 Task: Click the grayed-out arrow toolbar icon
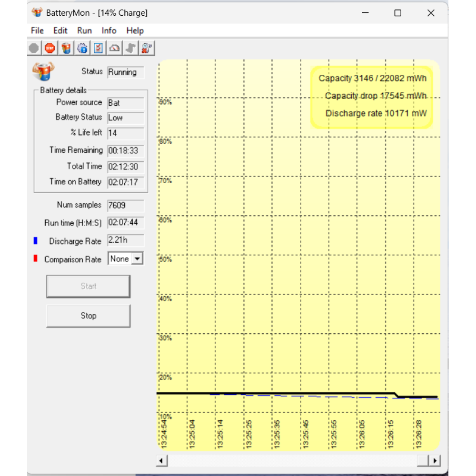pos(130,48)
